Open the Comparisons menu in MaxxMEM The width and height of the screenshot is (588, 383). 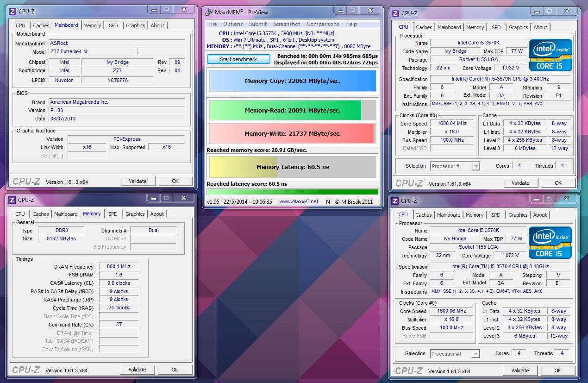[x=323, y=24]
